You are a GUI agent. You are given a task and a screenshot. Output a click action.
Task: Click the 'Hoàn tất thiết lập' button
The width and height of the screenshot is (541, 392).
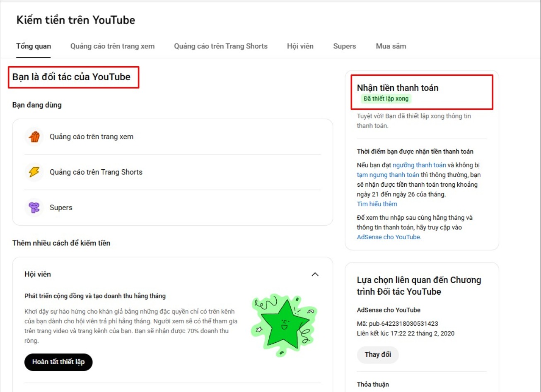[x=58, y=362]
